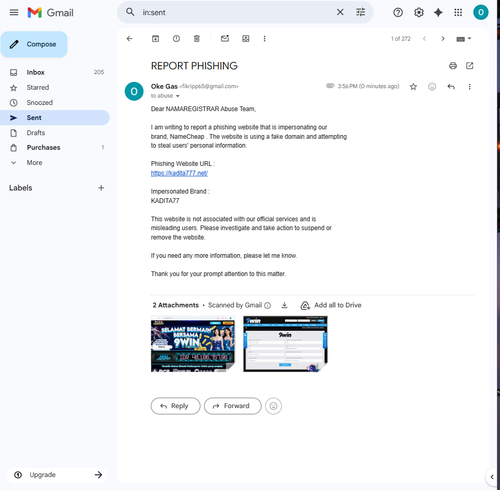Print all with the printer icon
500x490 pixels.
(x=453, y=66)
